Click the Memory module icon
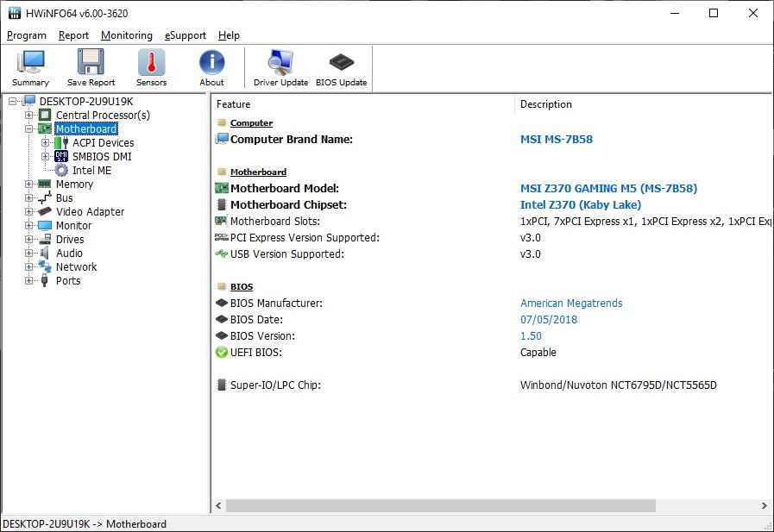The image size is (774, 532). coord(45,184)
